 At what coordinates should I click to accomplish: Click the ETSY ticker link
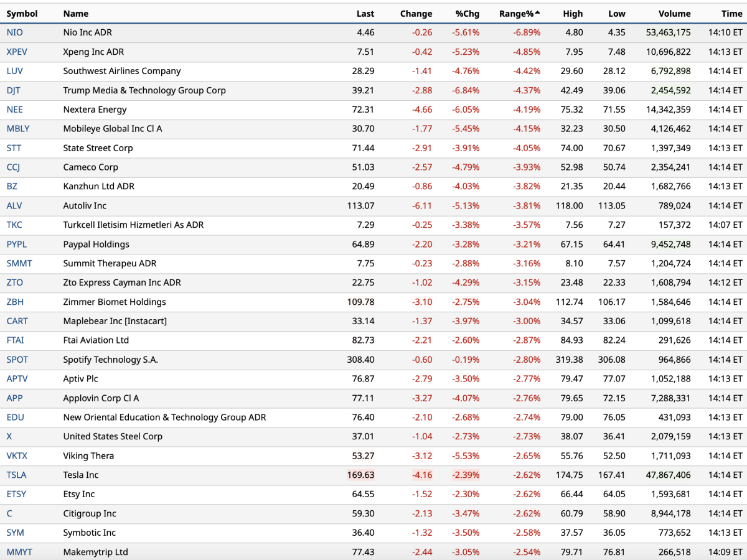(16, 494)
